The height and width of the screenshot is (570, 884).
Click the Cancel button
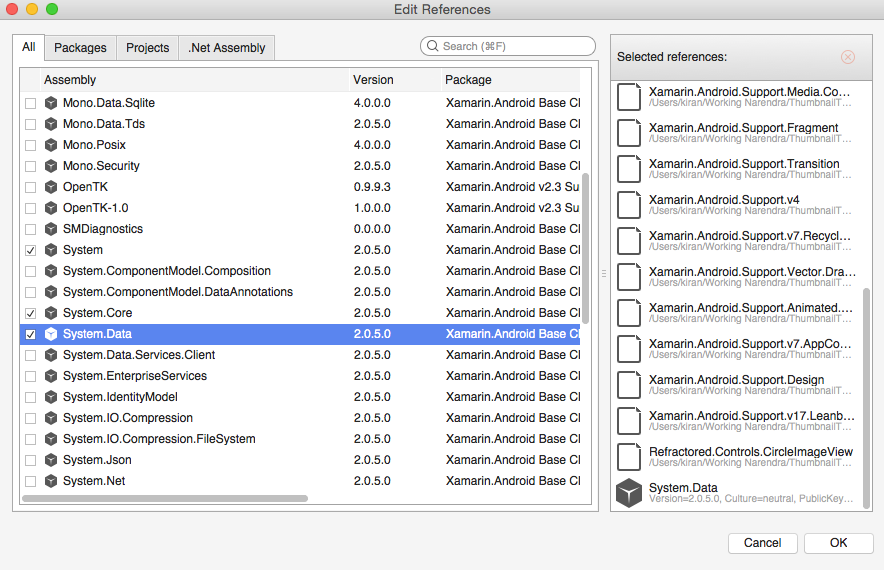pyautogui.click(x=762, y=543)
